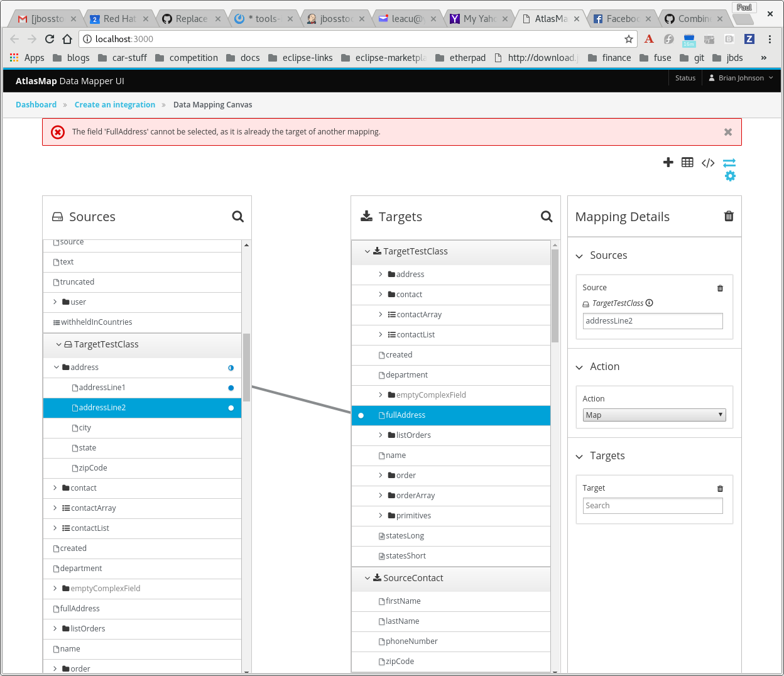Open search in the Sources panel
This screenshot has width=784, height=676.
point(237,216)
